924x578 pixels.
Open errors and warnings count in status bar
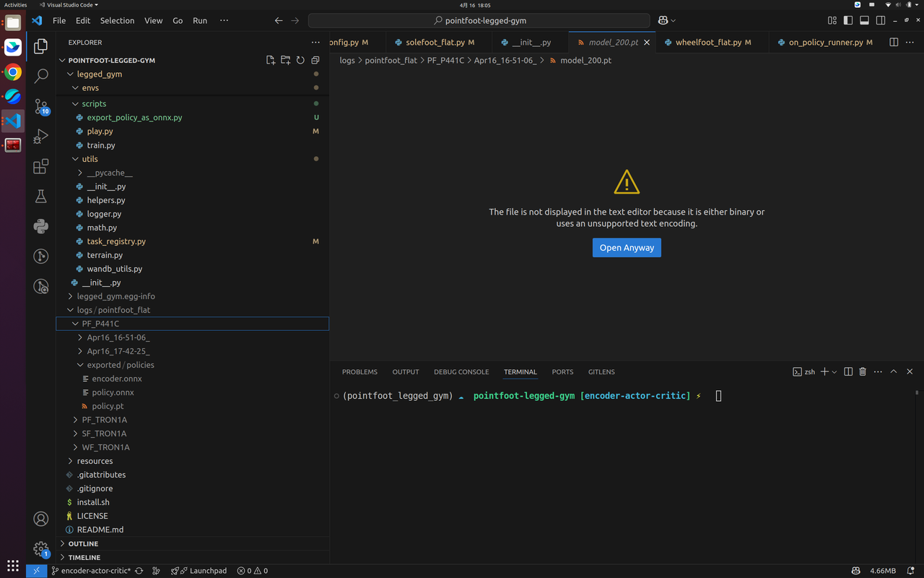click(253, 571)
